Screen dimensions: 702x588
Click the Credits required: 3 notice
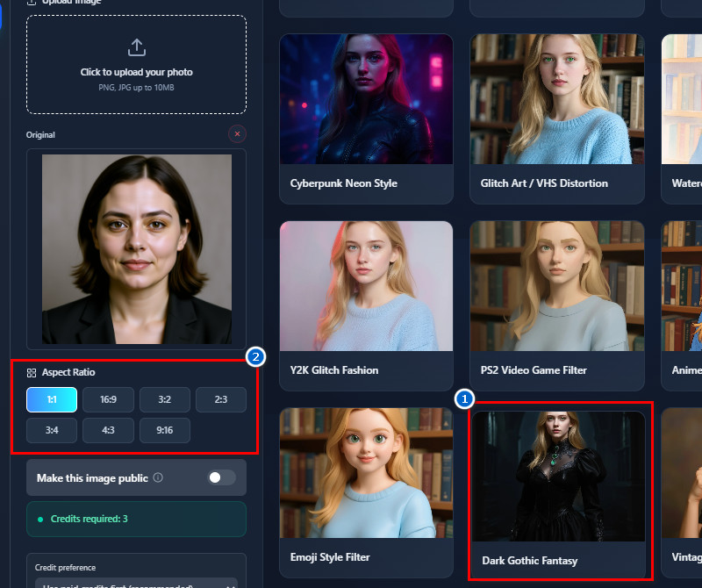(137, 519)
